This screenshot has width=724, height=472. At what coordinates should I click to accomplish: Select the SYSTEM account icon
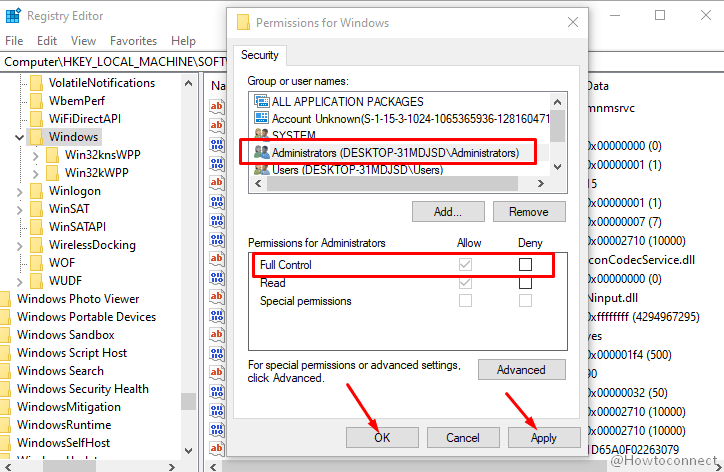pos(261,134)
